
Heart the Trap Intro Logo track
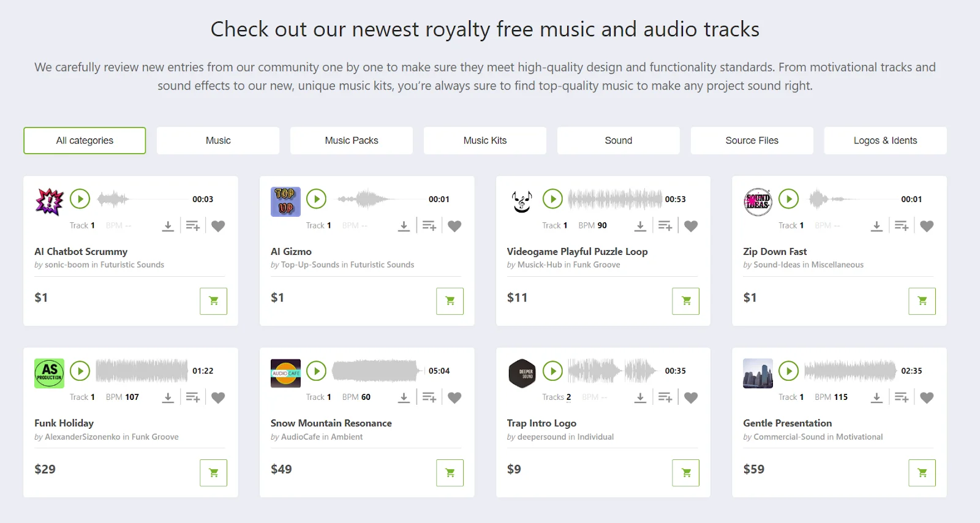pos(691,397)
